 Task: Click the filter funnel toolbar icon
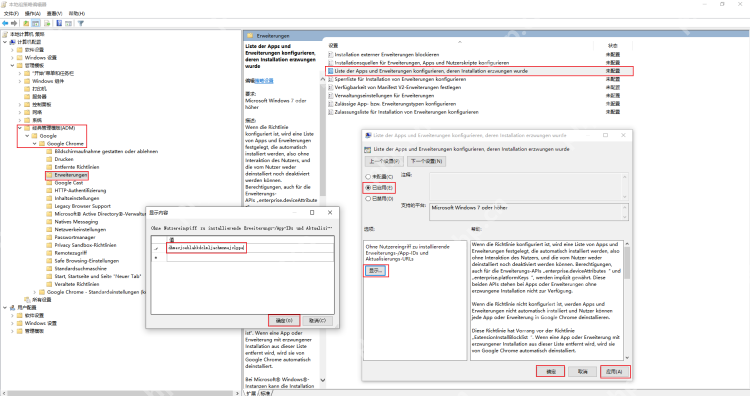pos(81,23)
